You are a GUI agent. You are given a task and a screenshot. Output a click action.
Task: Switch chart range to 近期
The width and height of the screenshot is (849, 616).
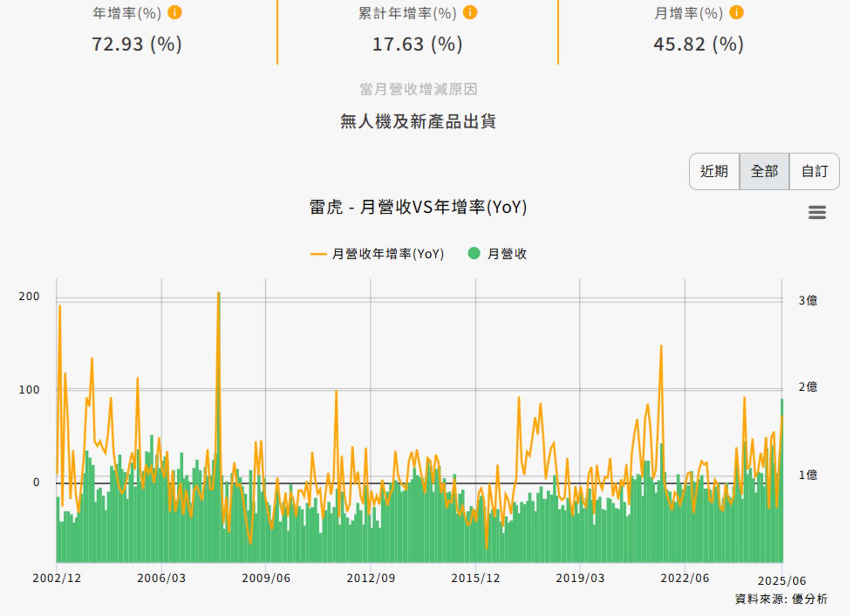click(714, 172)
